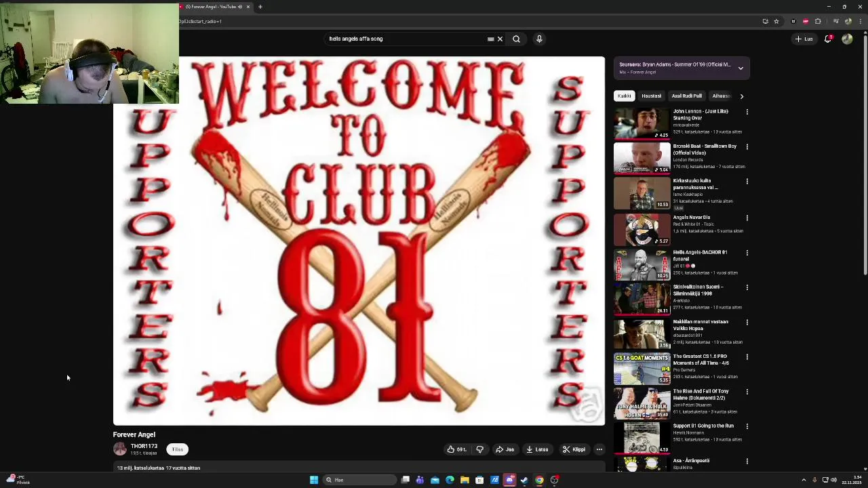The height and width of the screenshot is (488, 868).
Task: Open options menu for John Lennon video
Action: (747, 112)
